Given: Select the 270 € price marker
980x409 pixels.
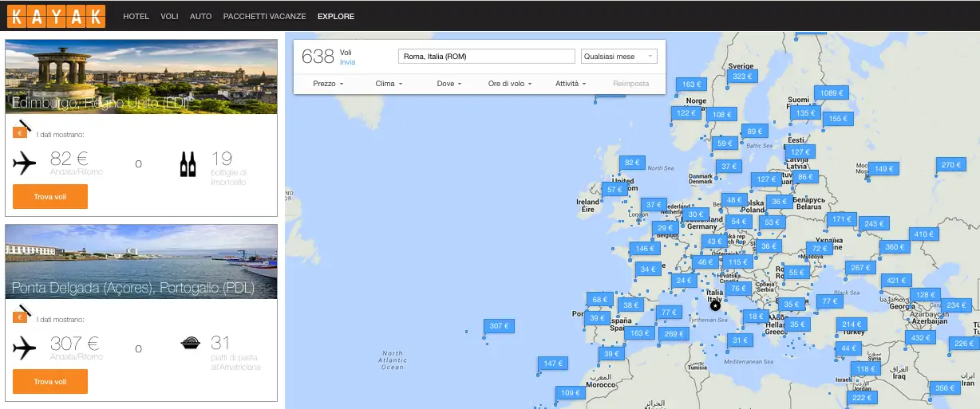Looking at the screenshot, I should pos(950,165).
